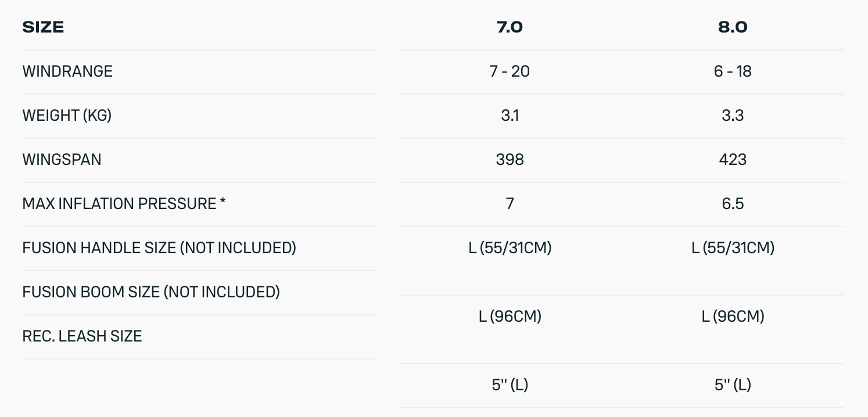This screenshot has width=868, height=417.
Task: Click 5'' (L) in the 7.0 column
Action: click(x=510, y=385)
